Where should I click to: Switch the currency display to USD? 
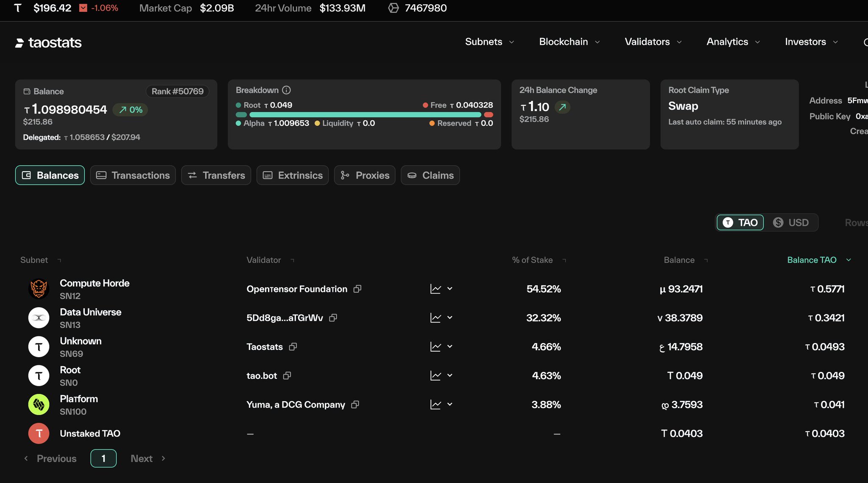coord(791,222)
